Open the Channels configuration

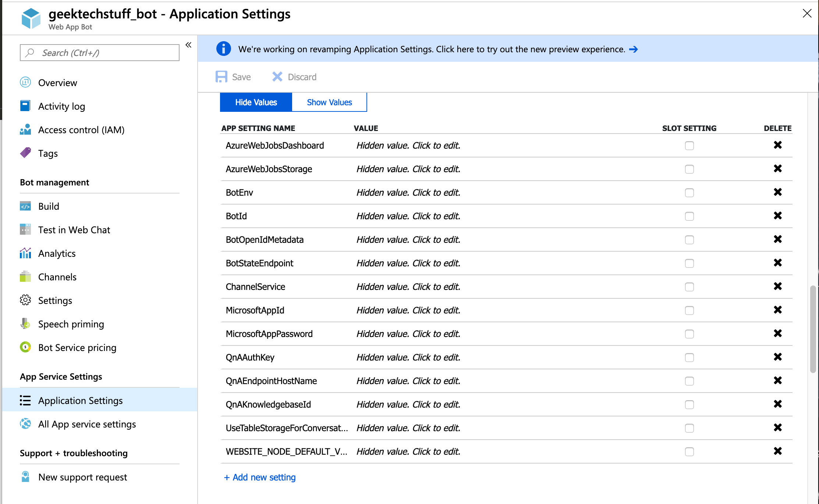pos(57,277)
